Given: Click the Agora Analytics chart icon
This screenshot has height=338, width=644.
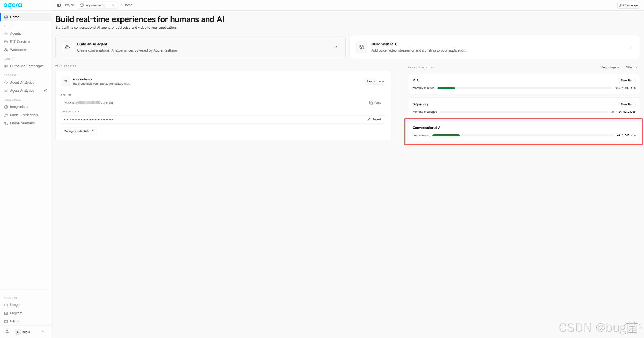Looking at the screenshot, I should tap(6, 91).
